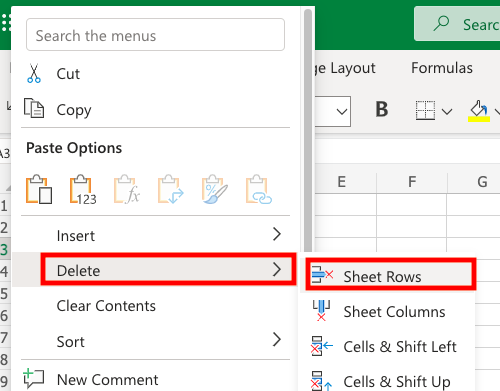Open the borders dropdown arrow

pyautogui.click(x=447, y=111)
